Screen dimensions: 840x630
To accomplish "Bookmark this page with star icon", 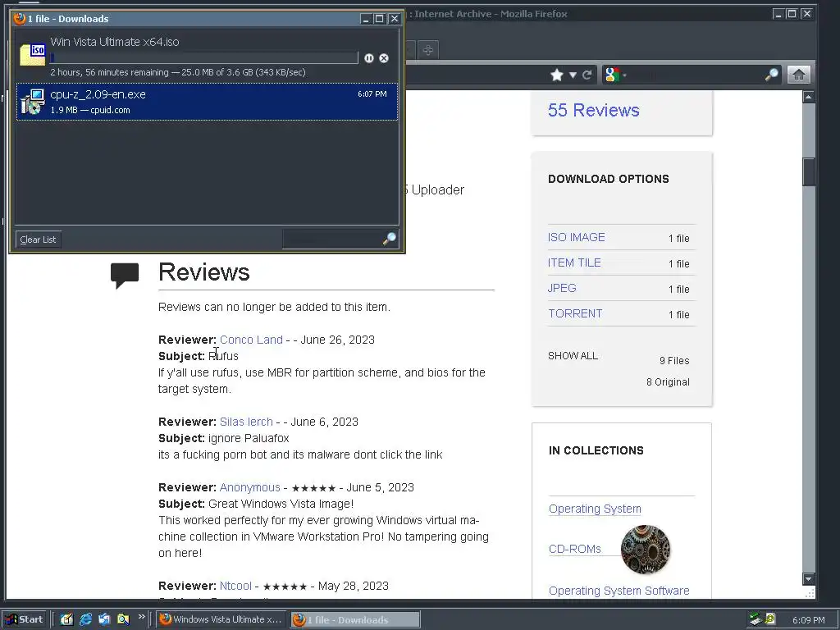I will tap(557, 75).
